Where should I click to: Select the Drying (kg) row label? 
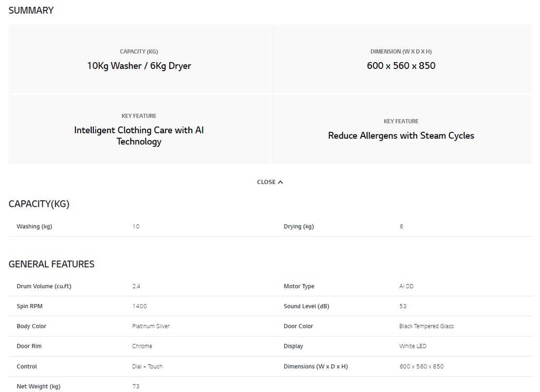pos(298,227)
